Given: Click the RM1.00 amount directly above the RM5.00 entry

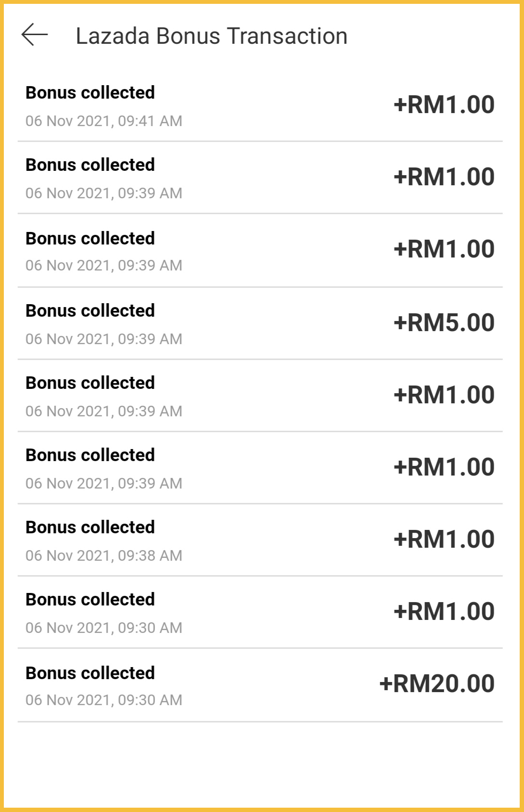Looking at the screenshot, I should 444,249.
